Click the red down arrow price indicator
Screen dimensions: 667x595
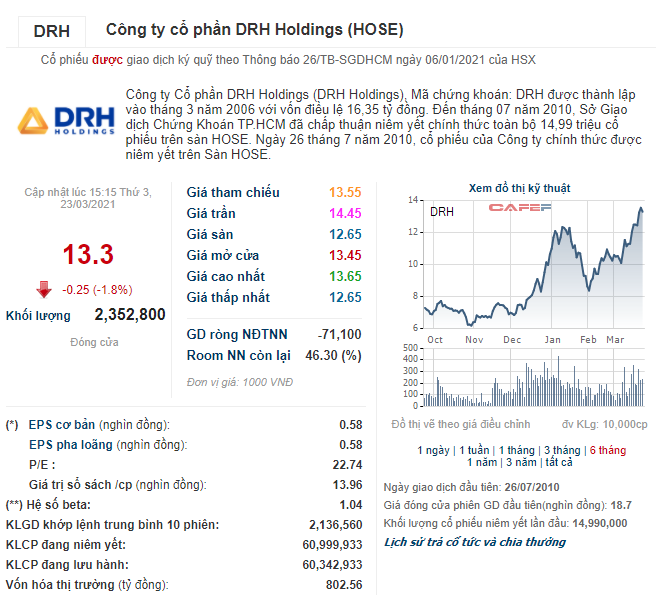[44, 290]
